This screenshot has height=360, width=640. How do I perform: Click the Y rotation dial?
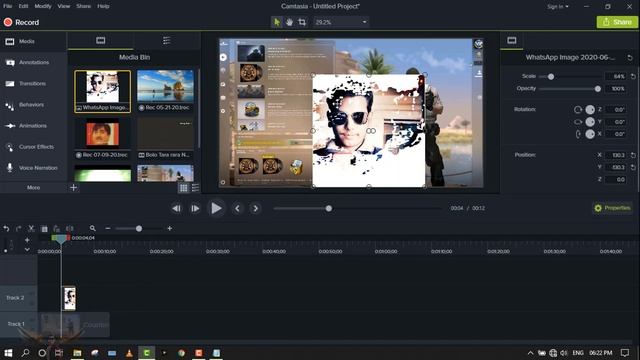(x=590, y=122)
